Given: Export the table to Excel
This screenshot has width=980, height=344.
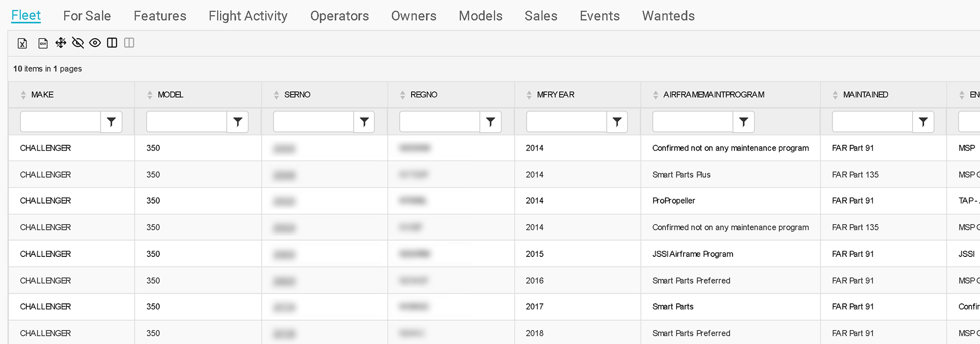Looking at the screenshot, I should tap(23, 43).
